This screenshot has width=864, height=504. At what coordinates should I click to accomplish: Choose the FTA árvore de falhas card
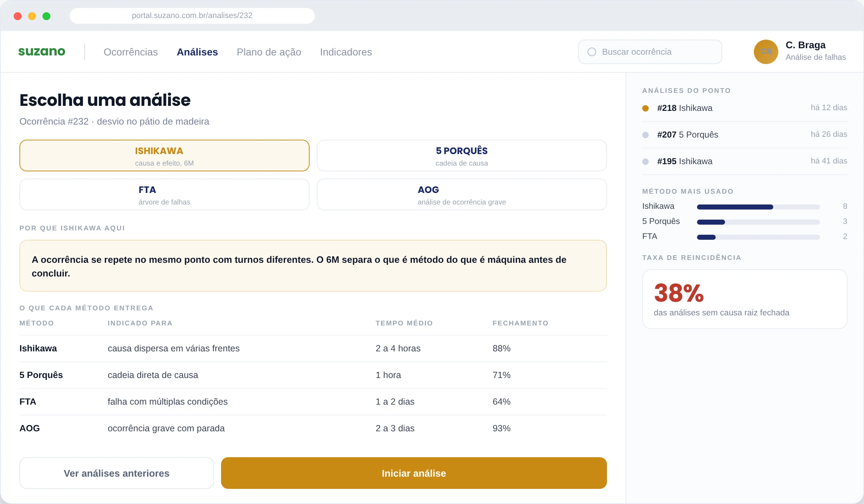point(165,194)
